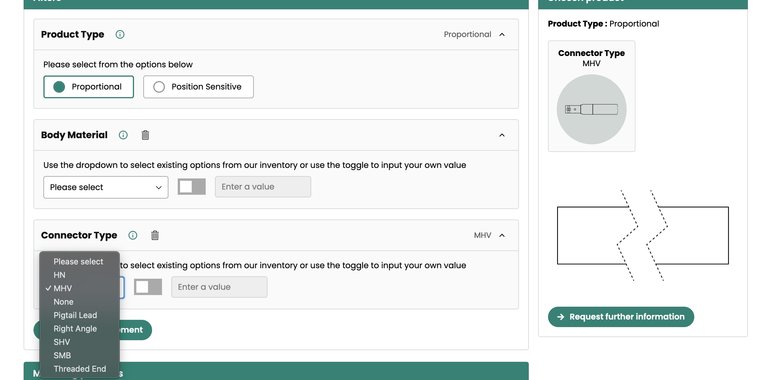Select the Position Sensitive radio option
The height and width of the screenshot is (380, 768).
tap(198, 87)
